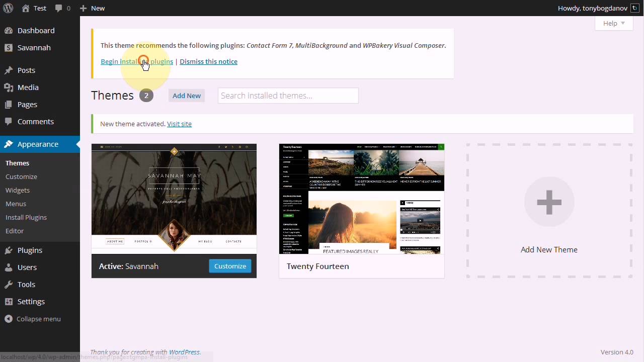The width and height of the screenshot is (644, 362).
Task: Click the plus icon next to New
Action: 84,8
